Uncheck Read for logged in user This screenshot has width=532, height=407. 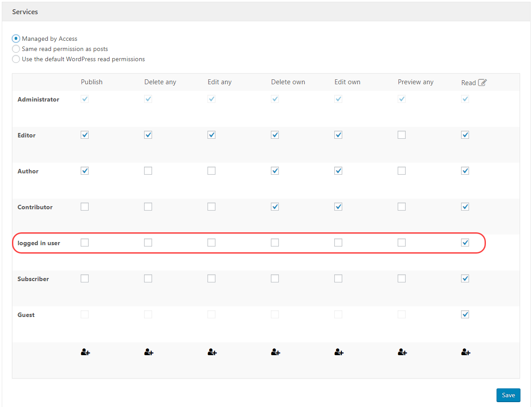tap(465, 243)
